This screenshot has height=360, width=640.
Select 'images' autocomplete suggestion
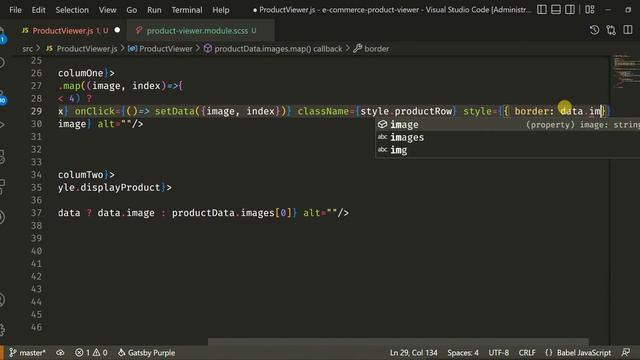(x=508, y=137)
